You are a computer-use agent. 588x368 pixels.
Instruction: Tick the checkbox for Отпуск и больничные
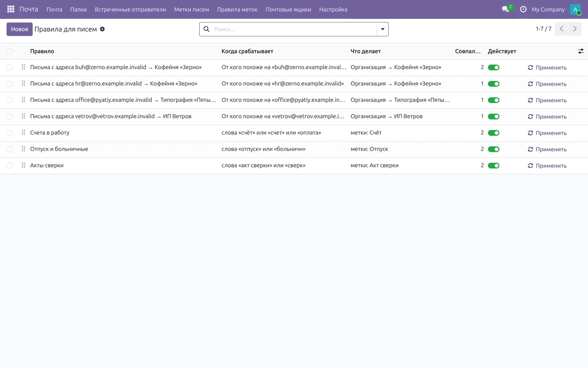pos(10,149)
